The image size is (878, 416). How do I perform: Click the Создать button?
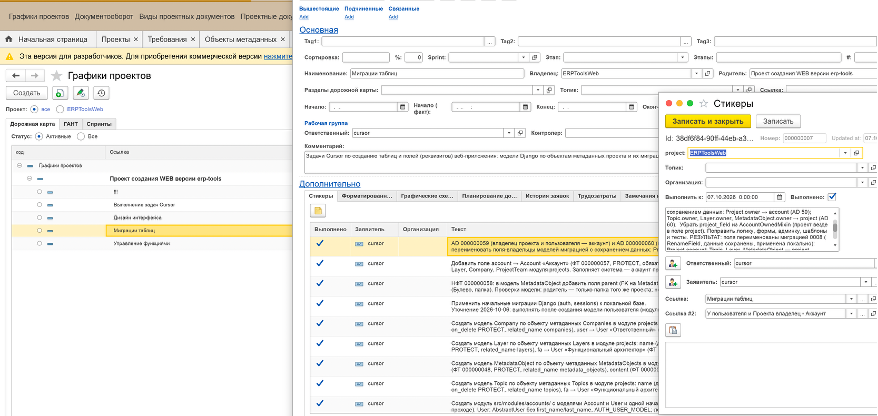26,93
